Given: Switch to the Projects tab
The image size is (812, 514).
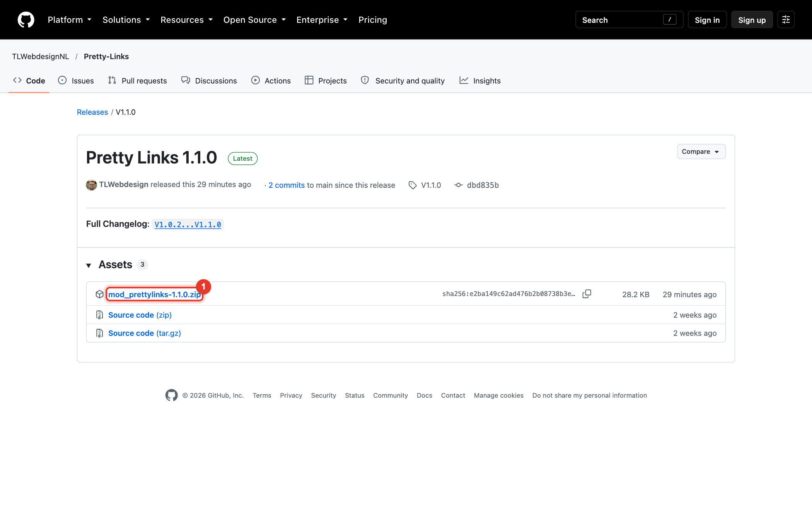Looking at the screenshot, I should click(x=326, y=81).
